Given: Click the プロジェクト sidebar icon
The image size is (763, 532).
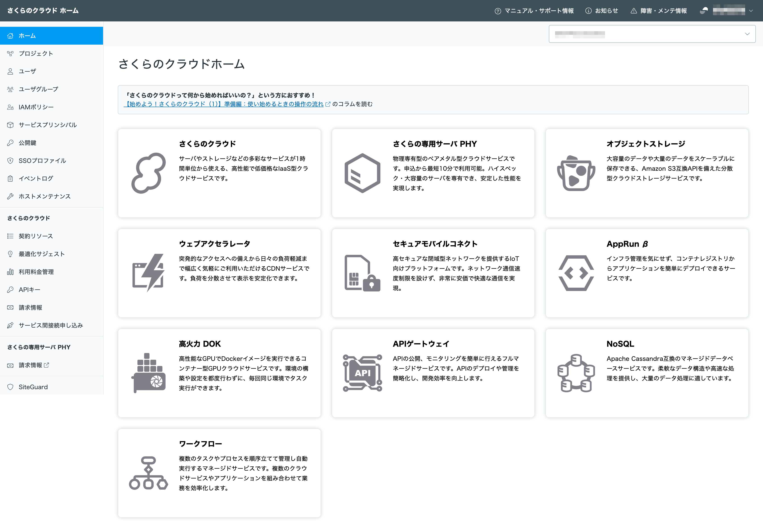Looking at the screenshot, I should [x=10, y=54].
